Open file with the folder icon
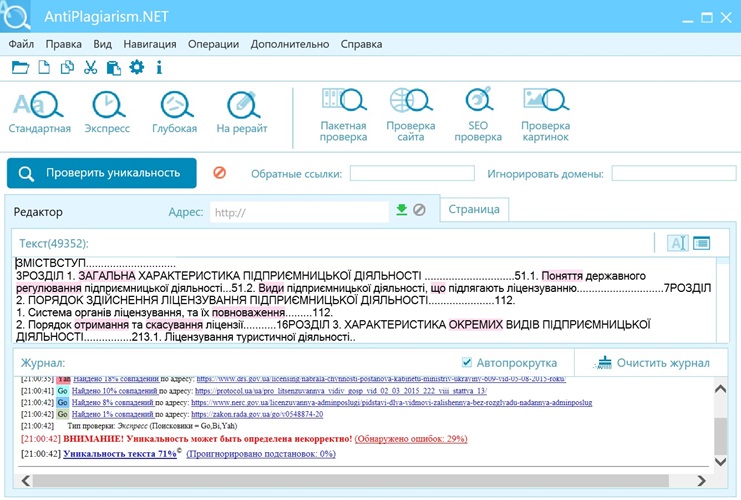 [x=20, y=68]
